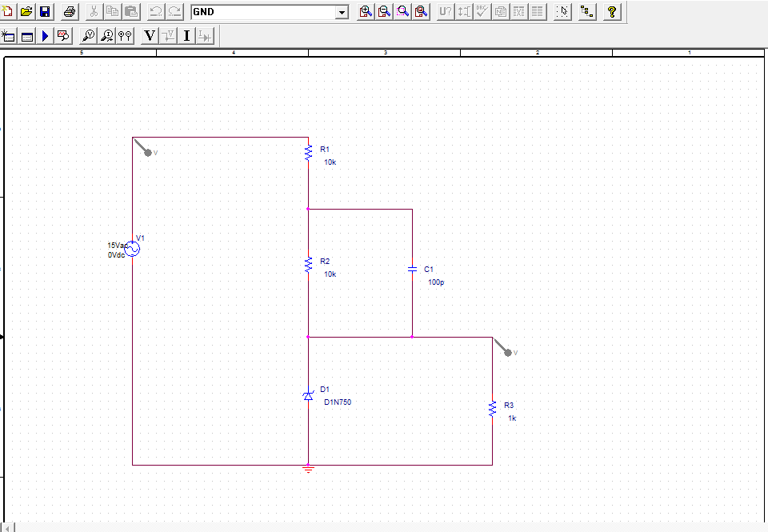
Task: Click the R1 10k value label
Action: click(330, 162)
